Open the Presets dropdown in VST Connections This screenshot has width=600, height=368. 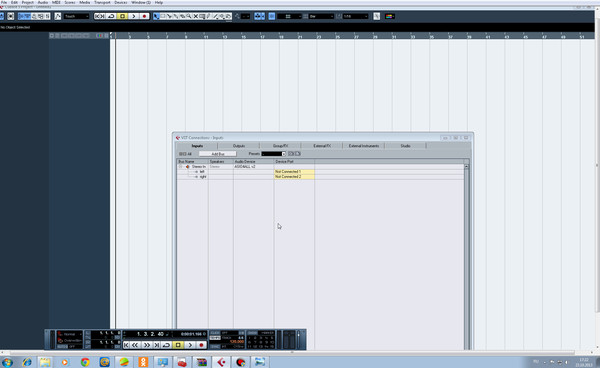(x=273, y=154)
